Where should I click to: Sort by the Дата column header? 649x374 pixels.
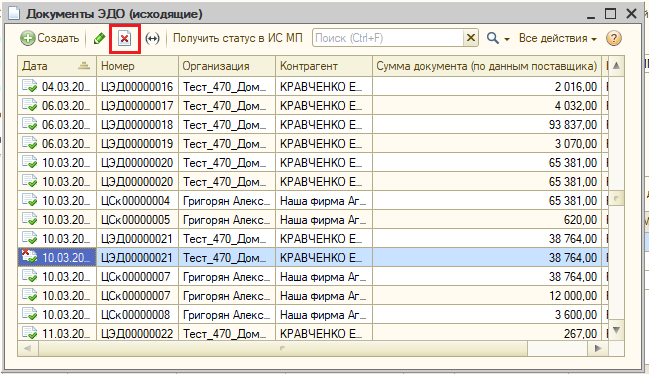57,66
